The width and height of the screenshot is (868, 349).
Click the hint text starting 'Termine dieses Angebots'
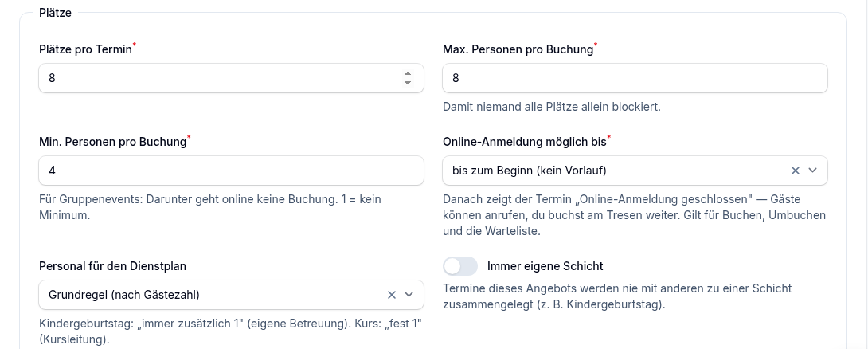click(617, 296)
